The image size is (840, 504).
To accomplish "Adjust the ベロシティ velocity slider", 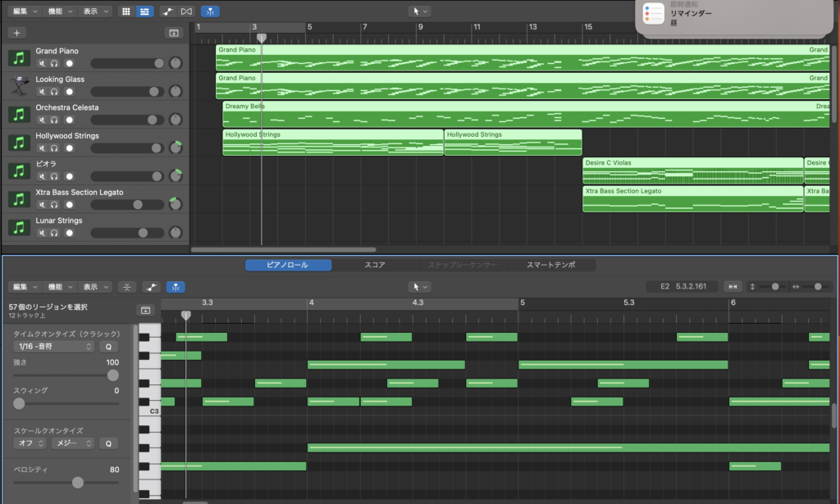I will [x=66, y=483].
